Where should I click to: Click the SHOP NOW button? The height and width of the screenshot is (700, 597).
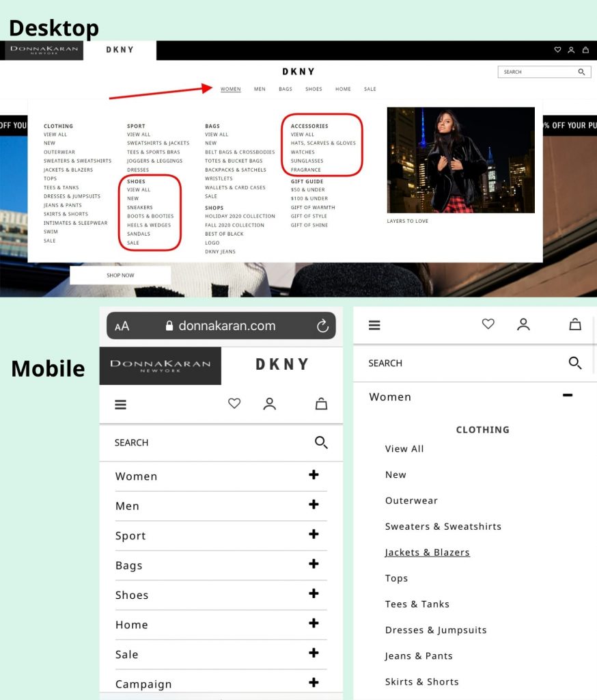tap(120, 275)
